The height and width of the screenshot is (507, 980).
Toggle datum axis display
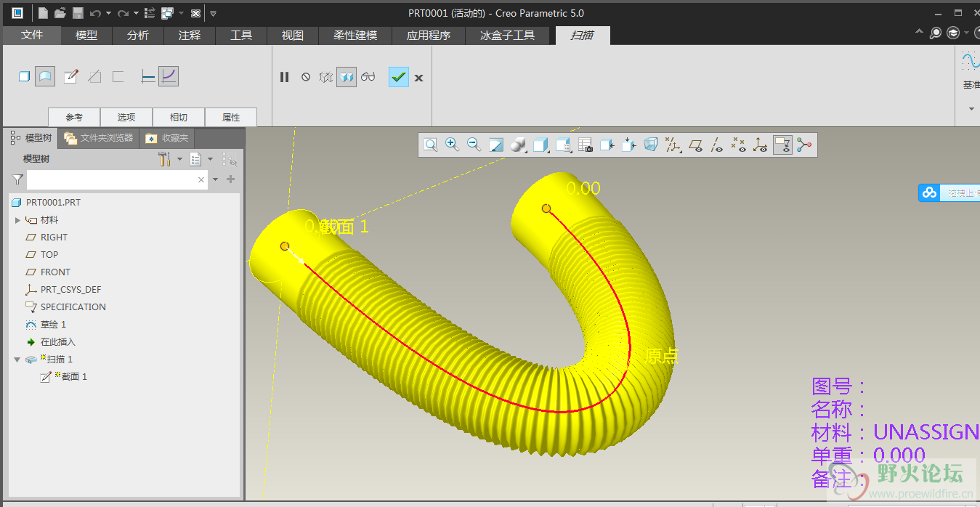[x=716, y=145]
